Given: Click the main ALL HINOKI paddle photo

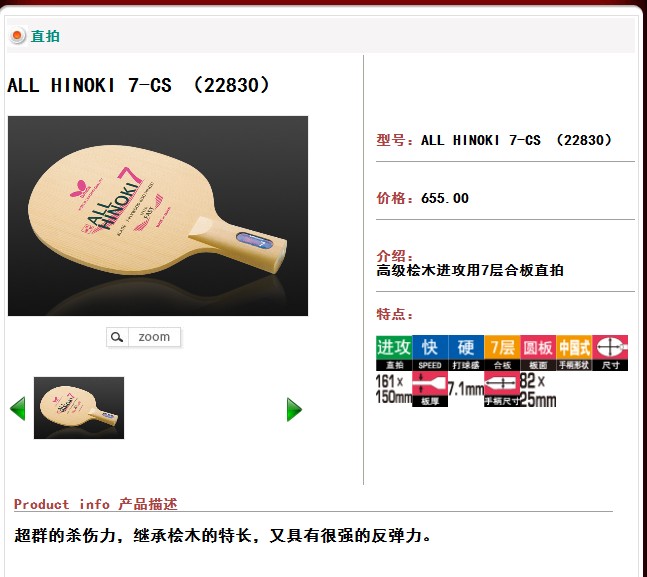Looking at the screenshot, I should [158, 216].
